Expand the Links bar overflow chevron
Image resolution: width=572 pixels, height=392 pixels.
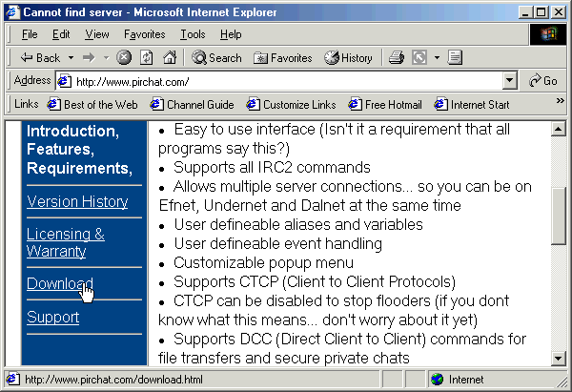point(561,101)
